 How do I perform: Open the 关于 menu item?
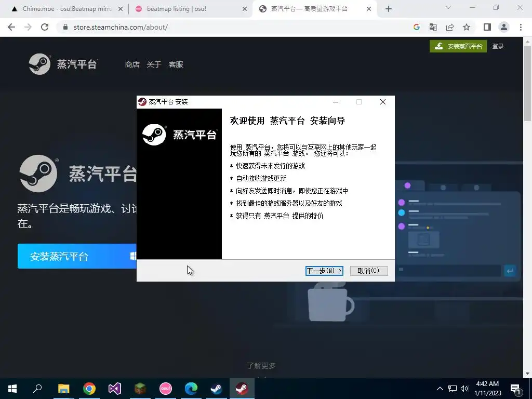154,64
